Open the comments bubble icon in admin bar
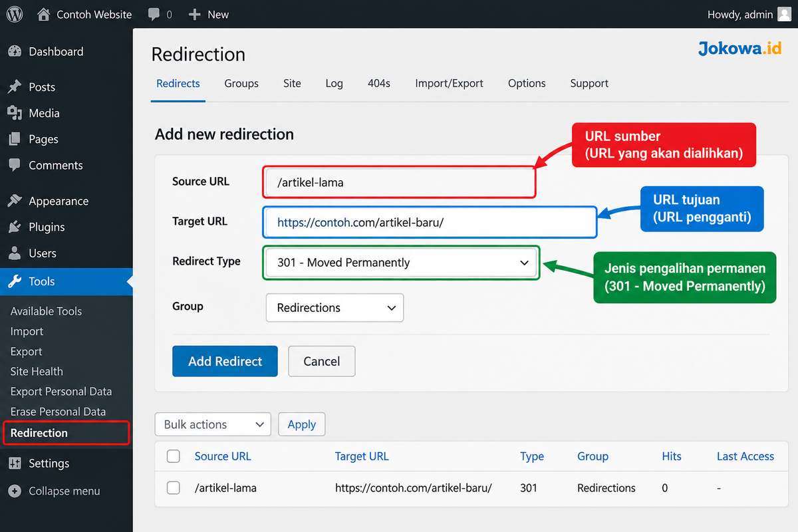Screen dimensions: 798x532 pos(154,14)
